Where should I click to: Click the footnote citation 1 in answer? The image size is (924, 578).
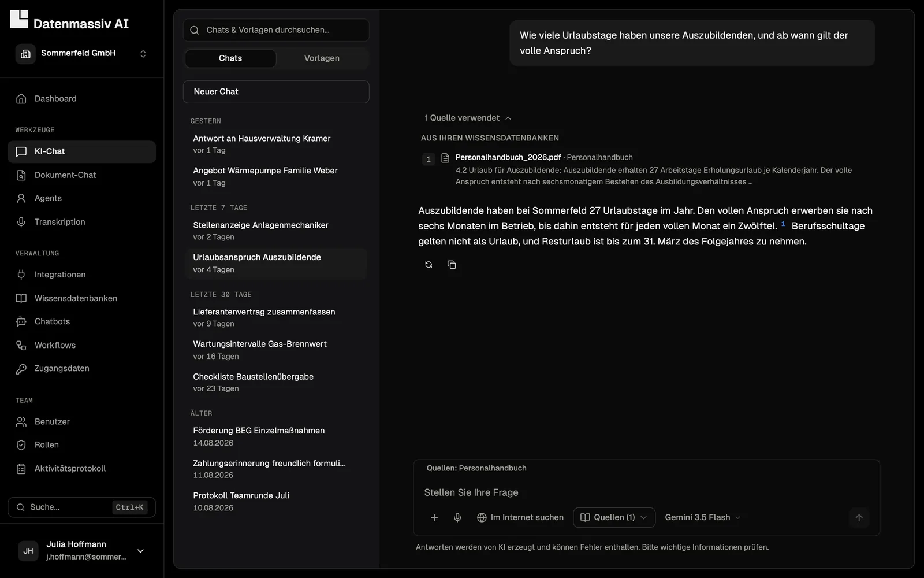pyautogui.click(x=783, y=224)
